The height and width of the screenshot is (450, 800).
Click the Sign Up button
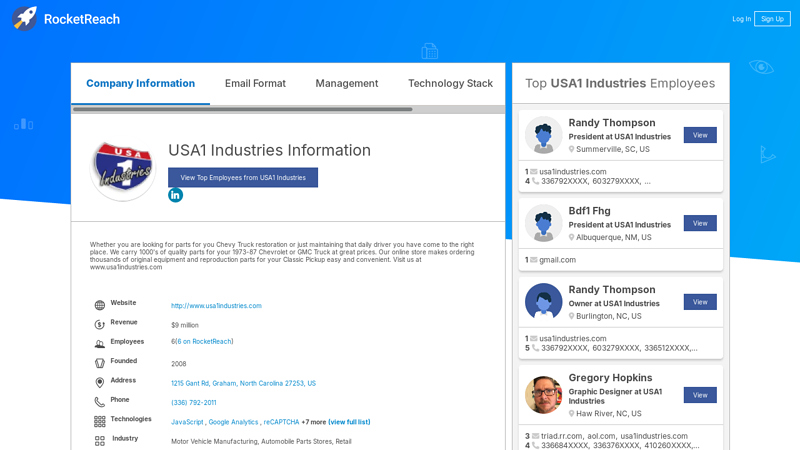[772, 19]
